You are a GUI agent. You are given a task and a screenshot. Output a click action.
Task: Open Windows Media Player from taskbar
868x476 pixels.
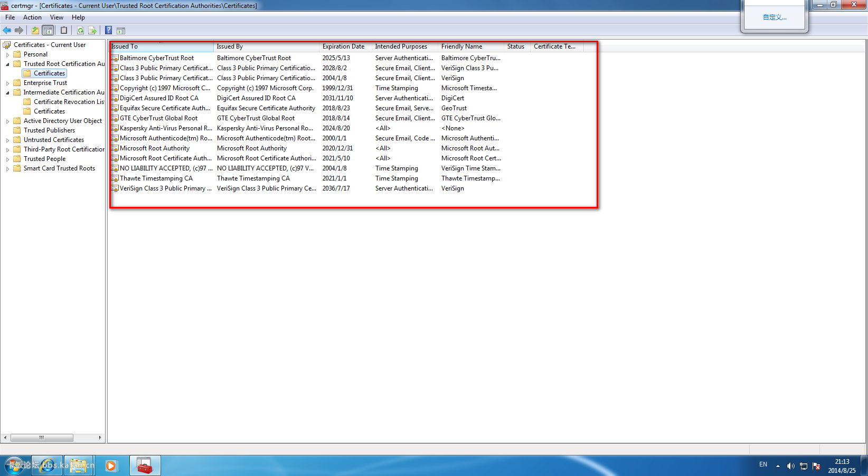111,465
